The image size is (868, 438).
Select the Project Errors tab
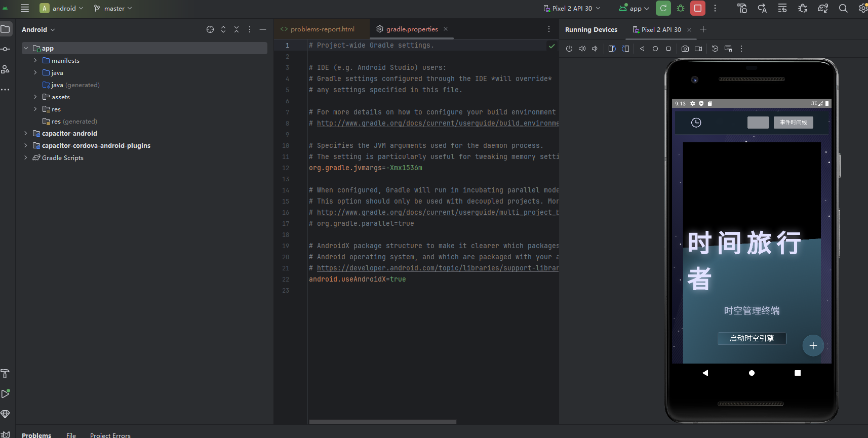point(110,435)
